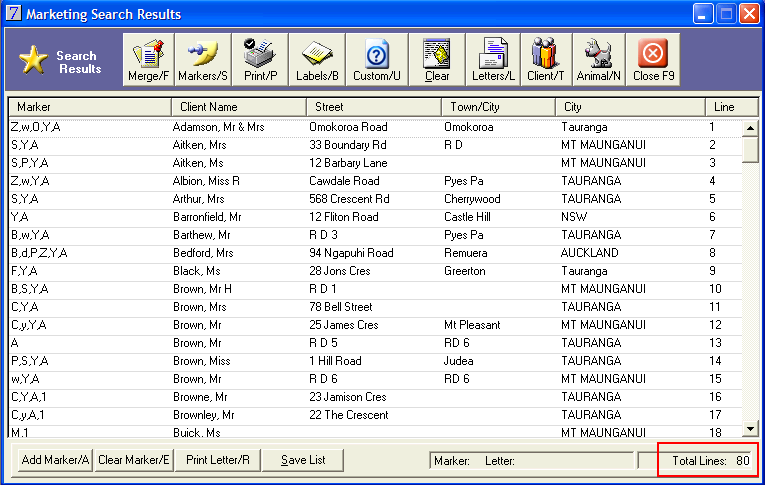
Task: Click the scrollbar down arrow
Action: (750, 429)
